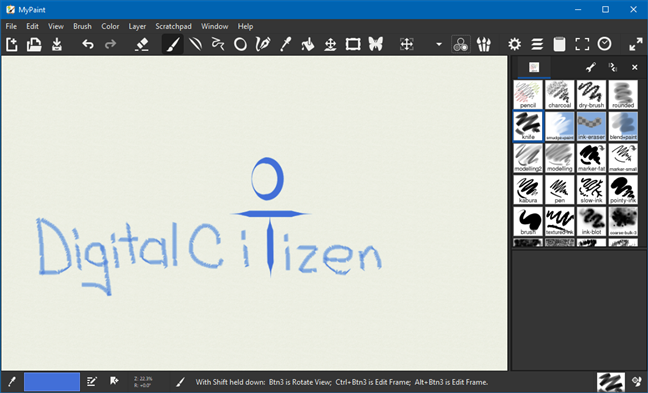Screen dimensions: 648x393
Task: Select the ink-eraser brush
Action: tap(591, 126)
